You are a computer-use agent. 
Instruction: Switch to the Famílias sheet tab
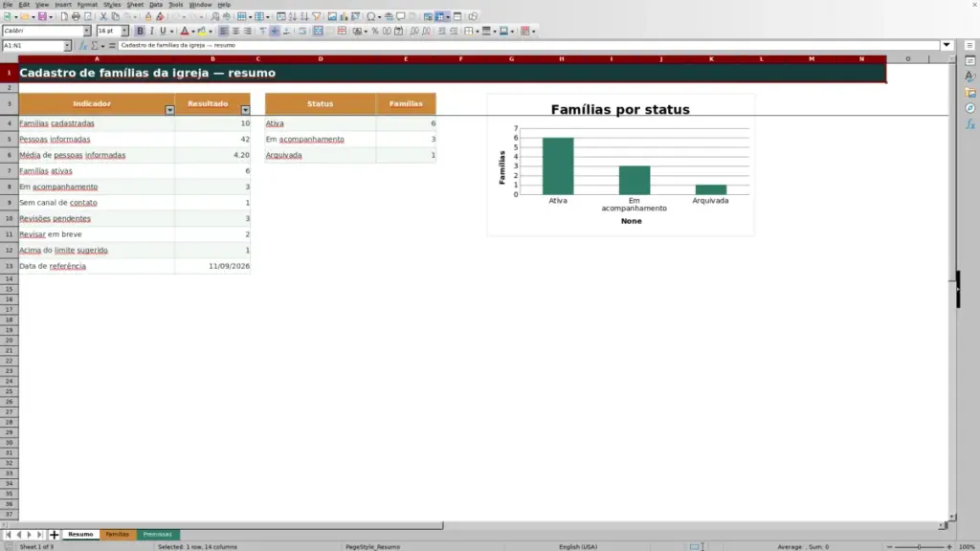coord(117,535)
